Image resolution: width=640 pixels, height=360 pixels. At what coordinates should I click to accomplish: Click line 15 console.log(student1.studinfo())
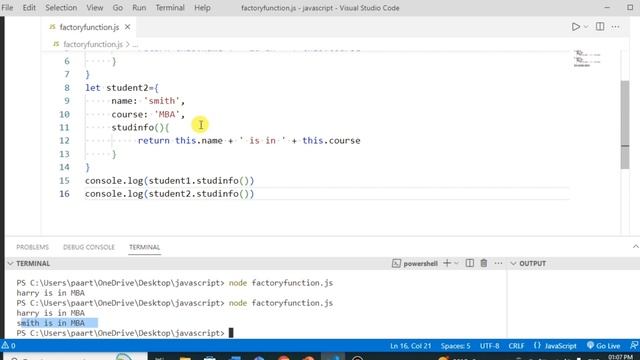pos(169,180)
